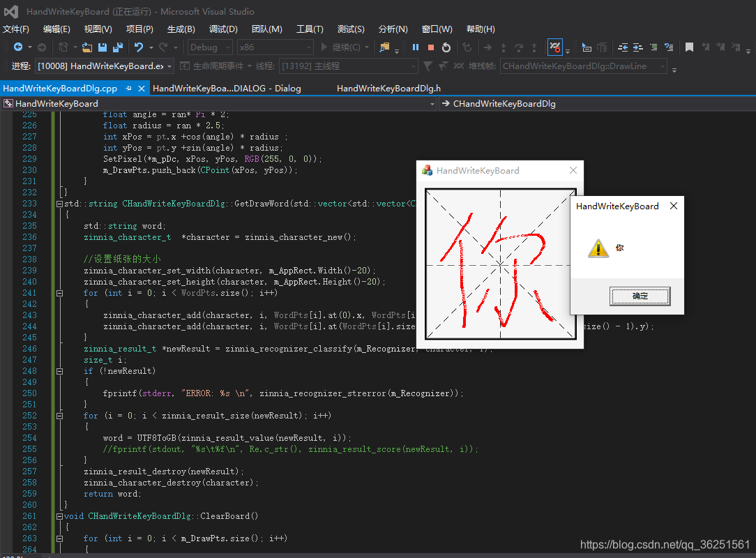Expand the Undo history dropdown arrow
The width and height of the screenshot is (756, 558).
coord(151,47)
